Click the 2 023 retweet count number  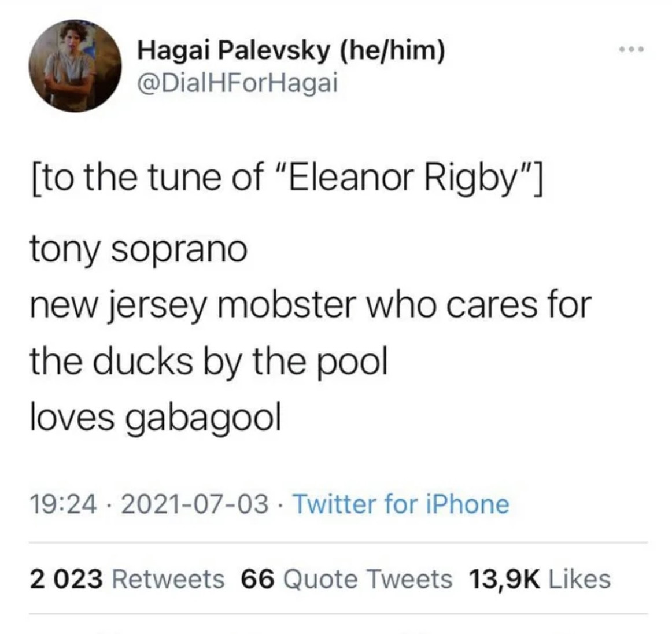click(67, 578)
